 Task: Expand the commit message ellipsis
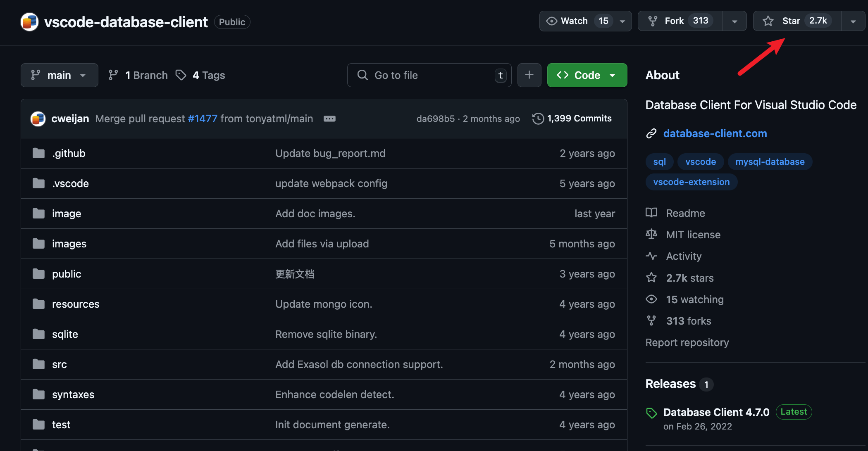[329, 119]
